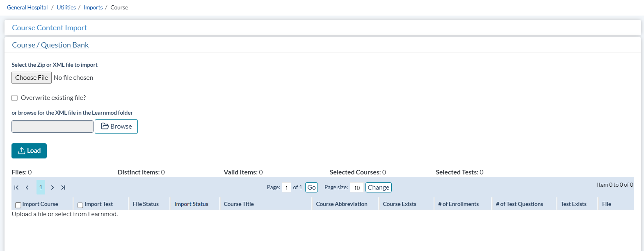Enable Overwrite existing file checkbox
This screenshot has width=644, height=251.
(x=15, y=98)
